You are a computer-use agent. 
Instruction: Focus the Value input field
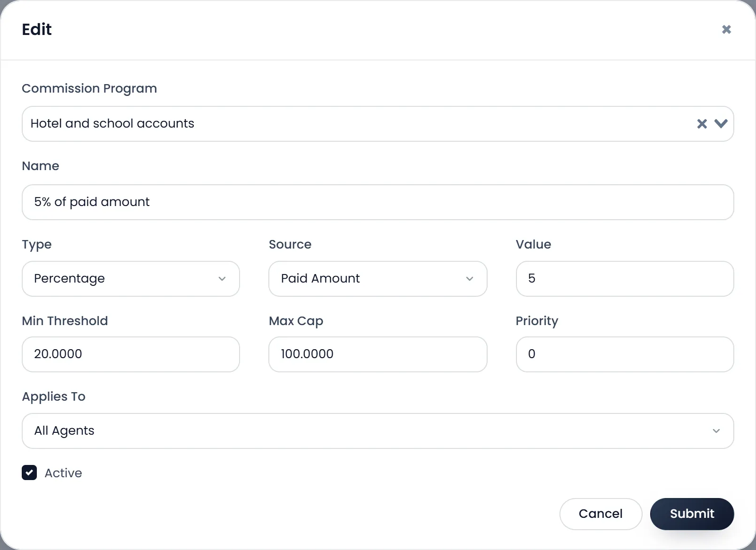(x=625, y=279)
